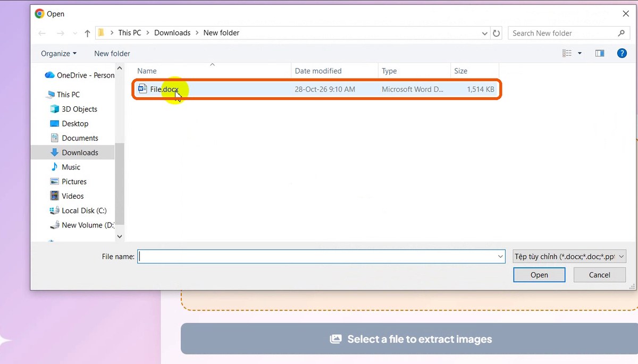The height and width of the screenshot is (364, 638).
Task: Select the File.docx Word document icon
Action: [142, 89]
